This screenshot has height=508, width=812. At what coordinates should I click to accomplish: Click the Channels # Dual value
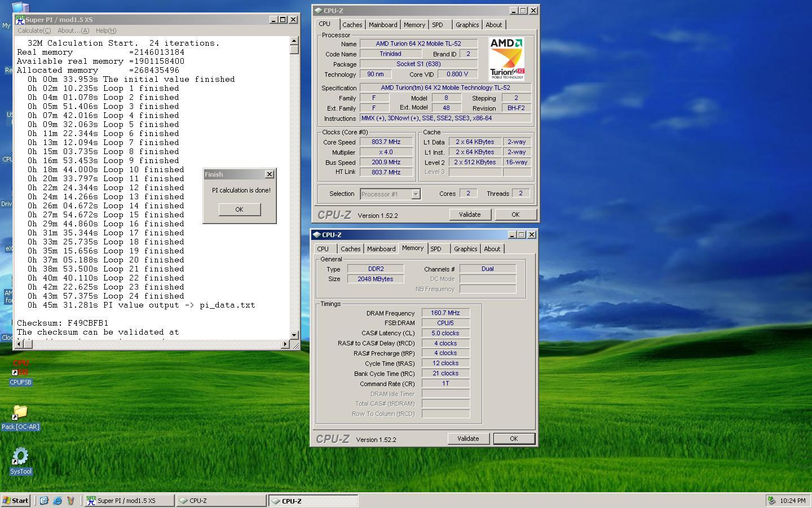(488, 269)
